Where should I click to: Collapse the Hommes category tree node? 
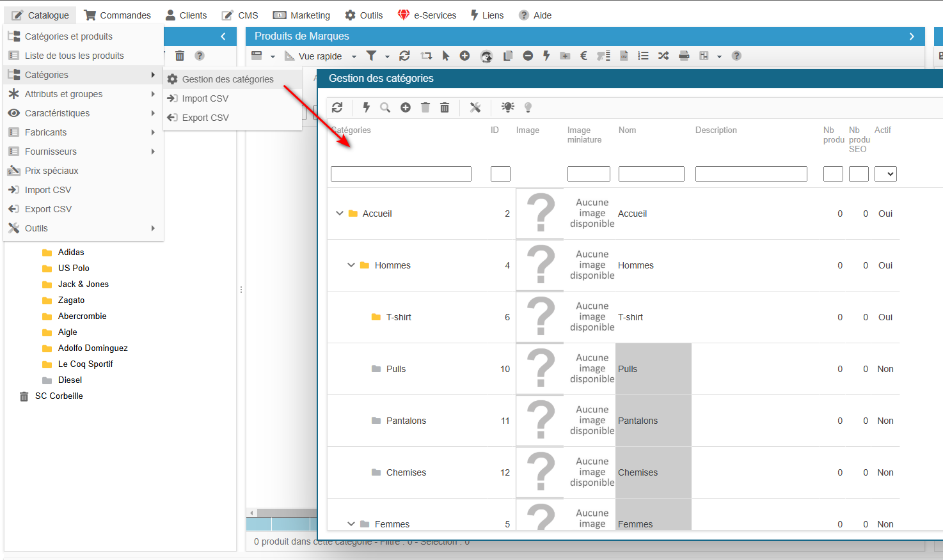point(351,265)
